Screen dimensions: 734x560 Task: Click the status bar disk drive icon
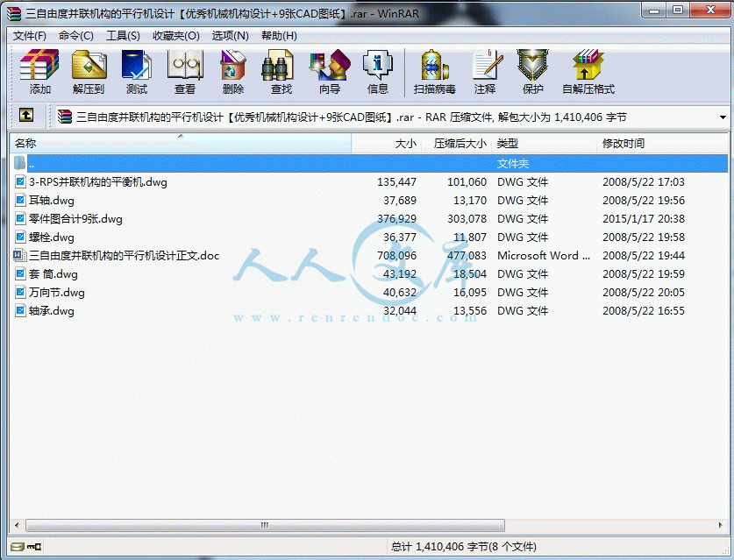coord(17,547)
